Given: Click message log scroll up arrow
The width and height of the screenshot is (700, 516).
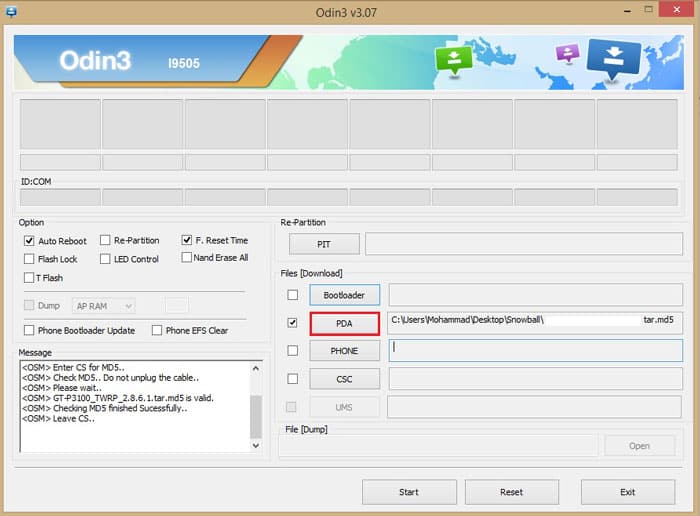Looking at the screenshot, I should [x=256, y=368].
